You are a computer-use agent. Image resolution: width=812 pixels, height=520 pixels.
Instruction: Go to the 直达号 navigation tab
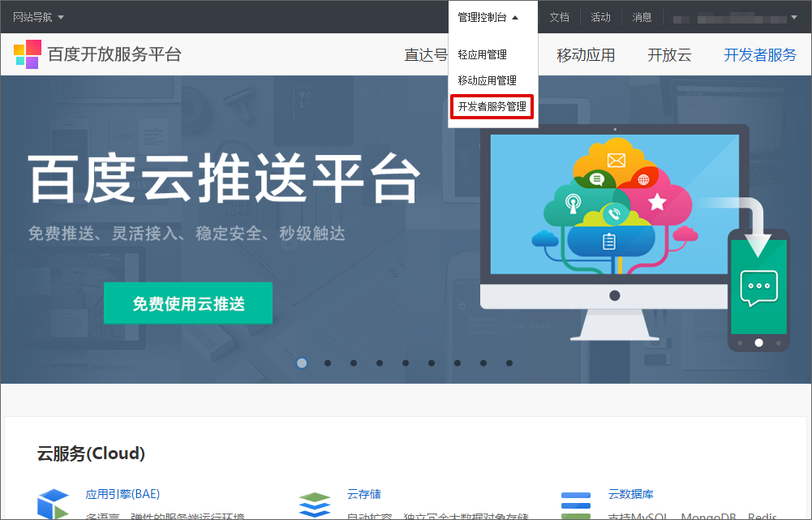(426, 55)
